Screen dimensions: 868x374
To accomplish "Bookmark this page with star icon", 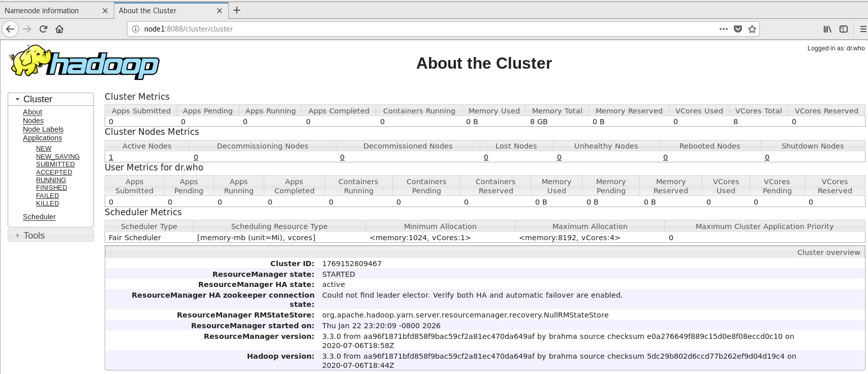I will tap(752, 29).
